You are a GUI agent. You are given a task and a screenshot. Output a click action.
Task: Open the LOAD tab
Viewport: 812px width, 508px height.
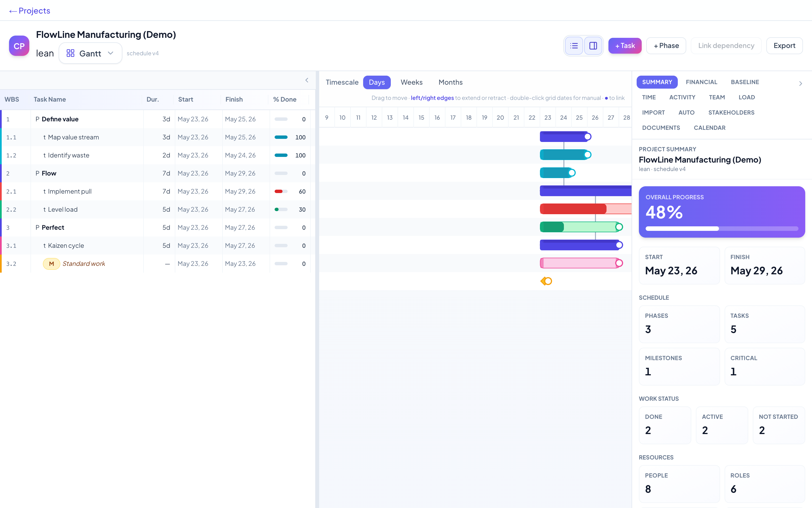[x=747, y=97]
